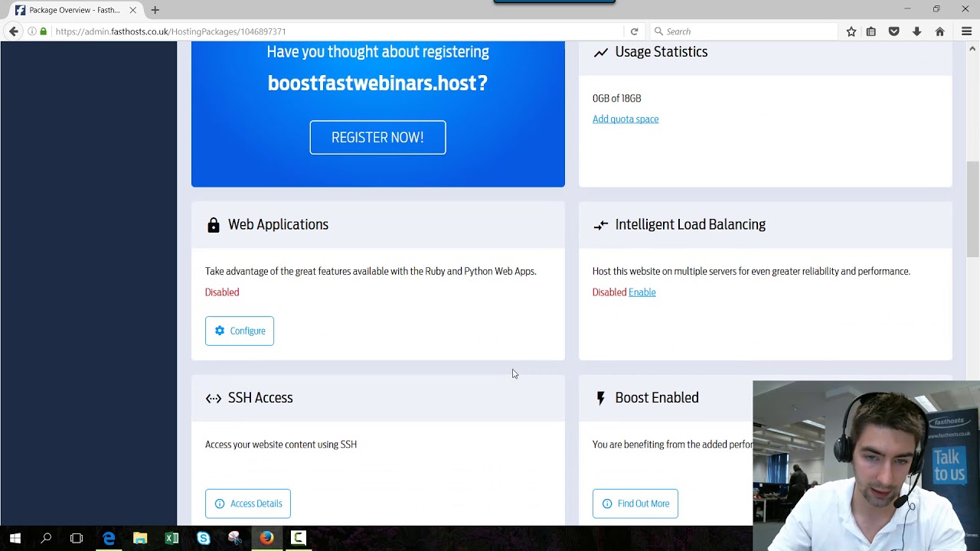The height and width of the screenshot is (551, 980).
Task: Click the Web Applications heading
Action: 278,224
